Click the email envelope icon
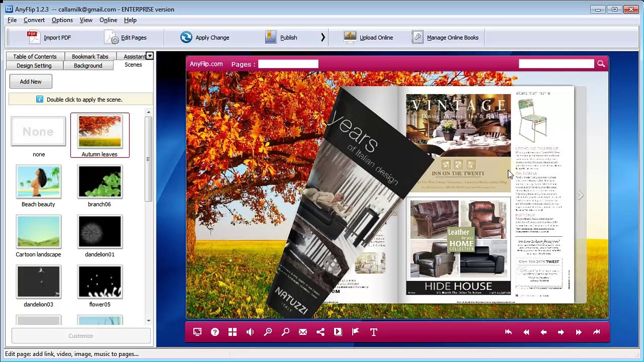This screenshot has width=644, height=362. pyautogui.click(x=303, y=332)
